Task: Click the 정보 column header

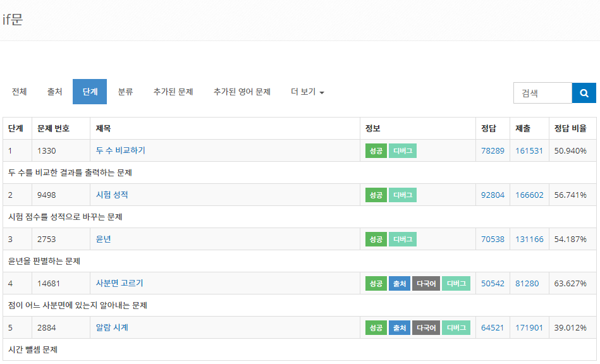Action: click(417, 128)
